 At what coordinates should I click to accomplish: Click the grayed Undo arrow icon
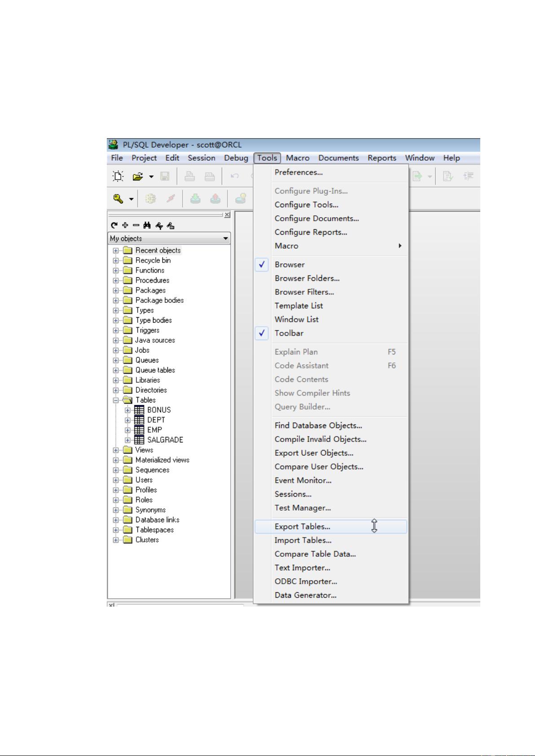[x=235, y=176]
